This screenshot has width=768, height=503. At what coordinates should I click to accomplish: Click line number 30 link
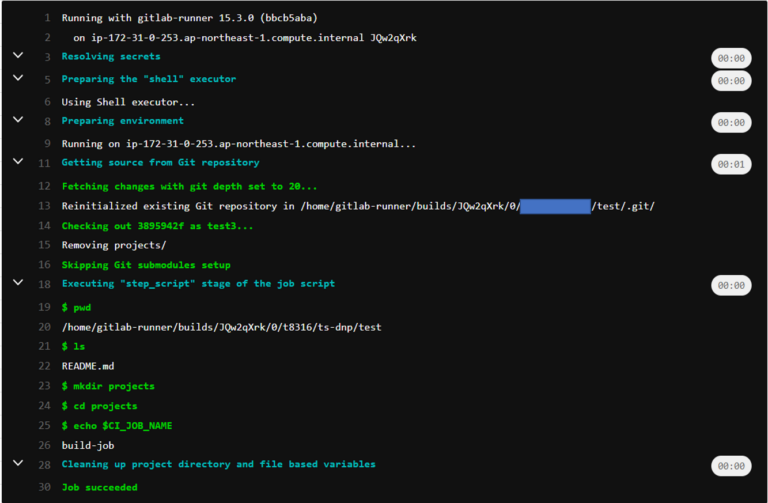coord(43,487)
